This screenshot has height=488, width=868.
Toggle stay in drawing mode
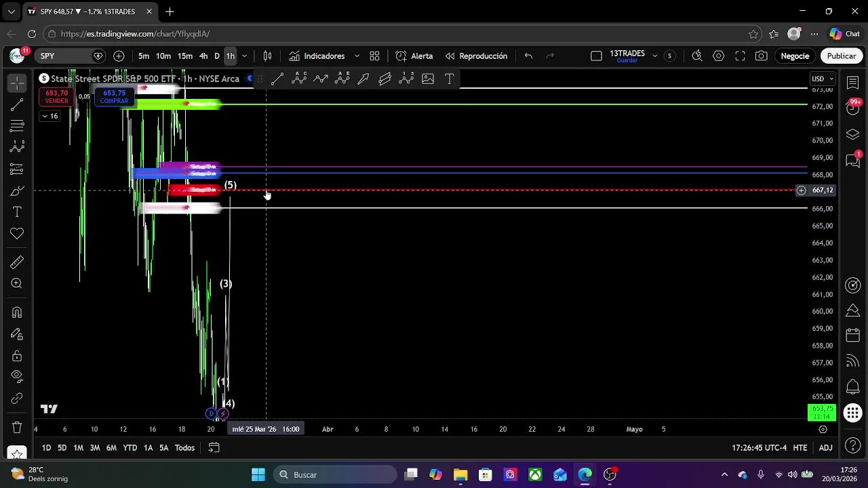click(17, 334)
